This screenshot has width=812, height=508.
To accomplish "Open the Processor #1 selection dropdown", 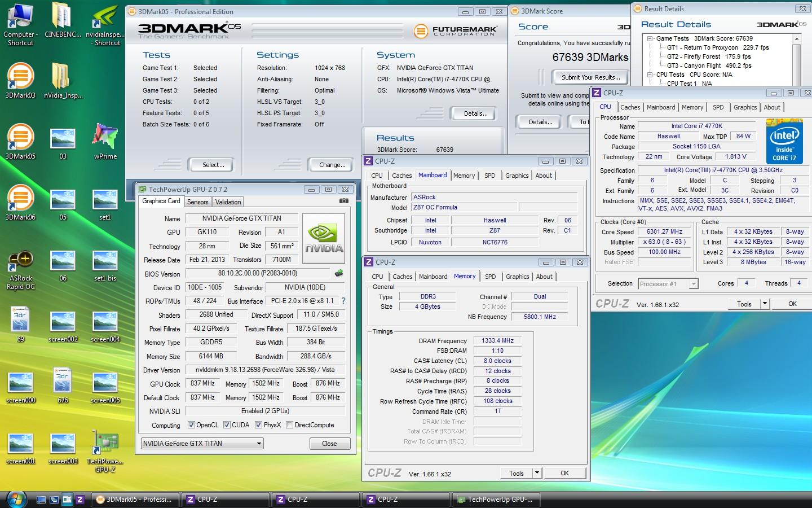I will click(x=668, y=284).
